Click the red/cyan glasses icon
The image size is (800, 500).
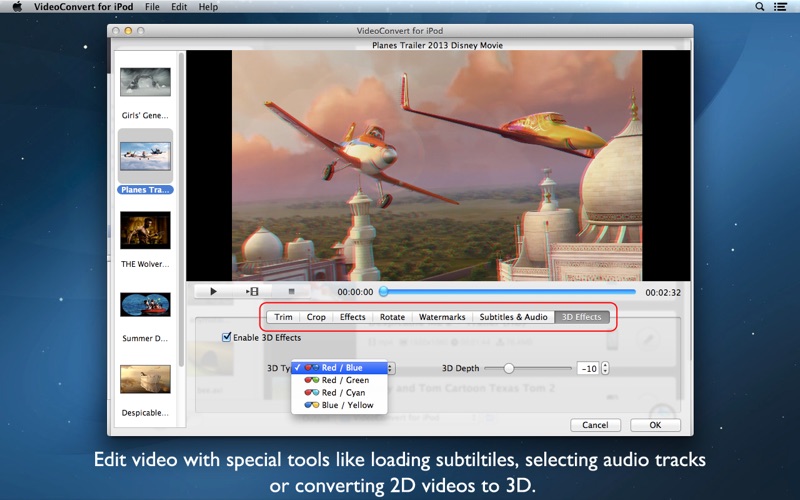pyautogui.click(x=312, y=392)
